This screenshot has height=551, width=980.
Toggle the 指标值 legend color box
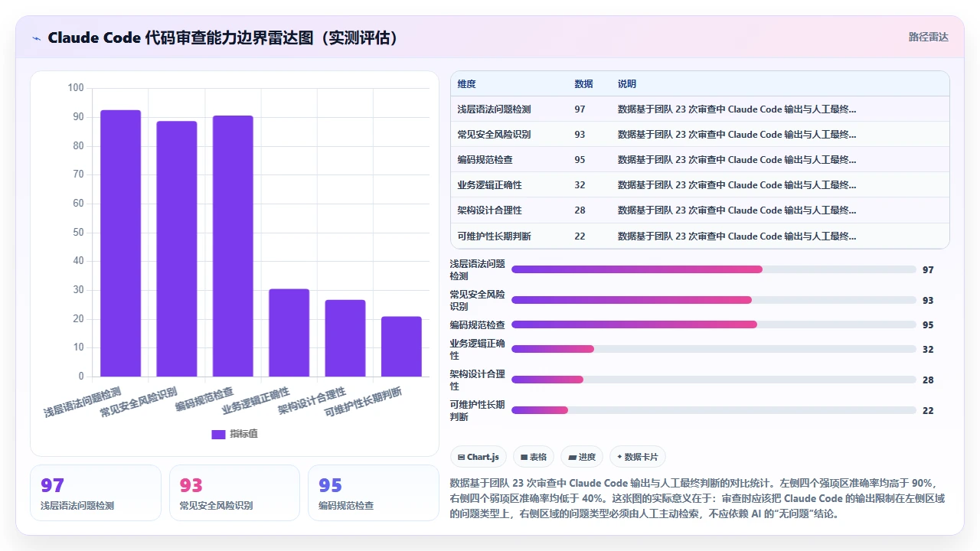[218, 434]
